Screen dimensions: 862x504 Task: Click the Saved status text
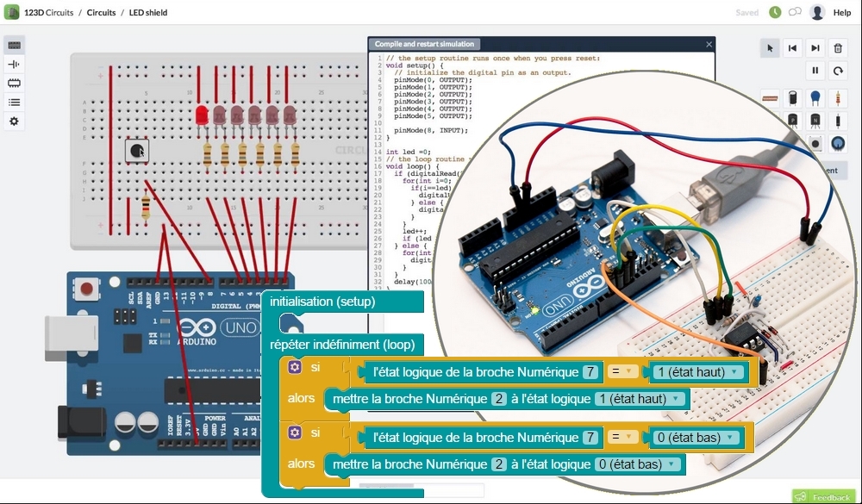coord(747,12)
